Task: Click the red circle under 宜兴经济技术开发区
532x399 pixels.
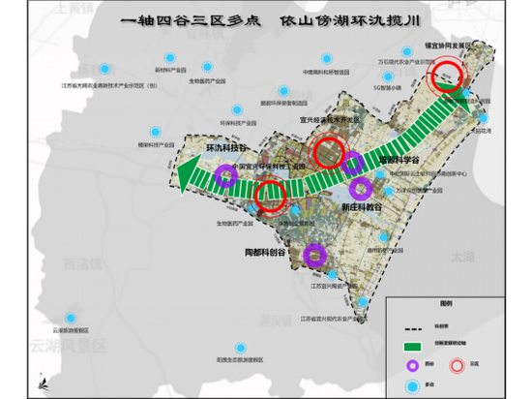Action: tap(329, 153)
